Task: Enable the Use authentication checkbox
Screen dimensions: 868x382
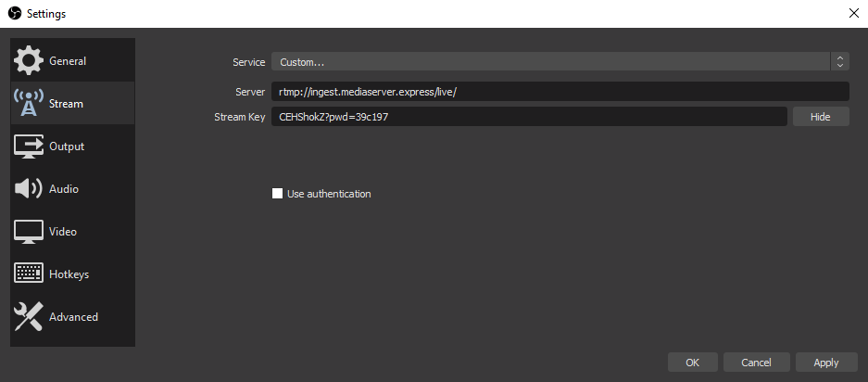Action: point(277,194)
